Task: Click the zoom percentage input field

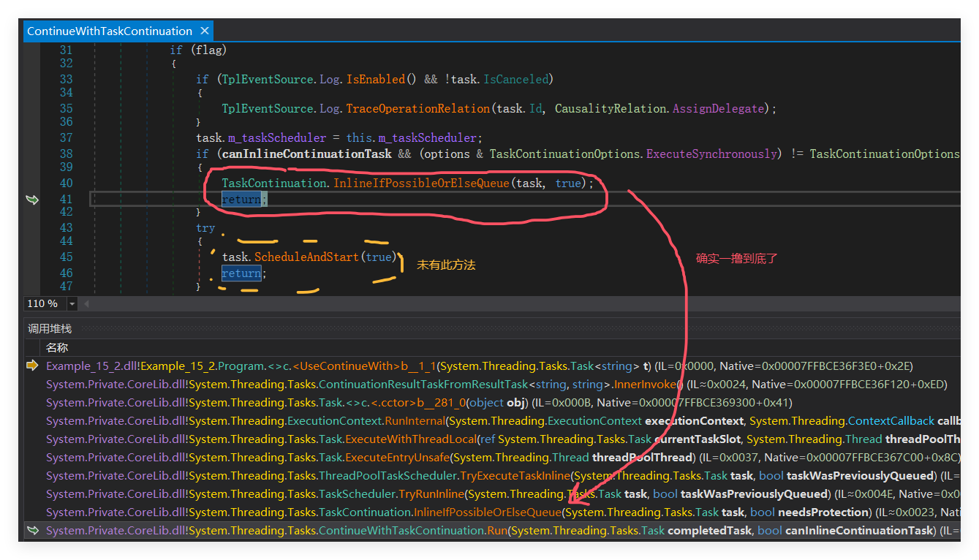Action: pyautogui.click(x=43, y=303)
